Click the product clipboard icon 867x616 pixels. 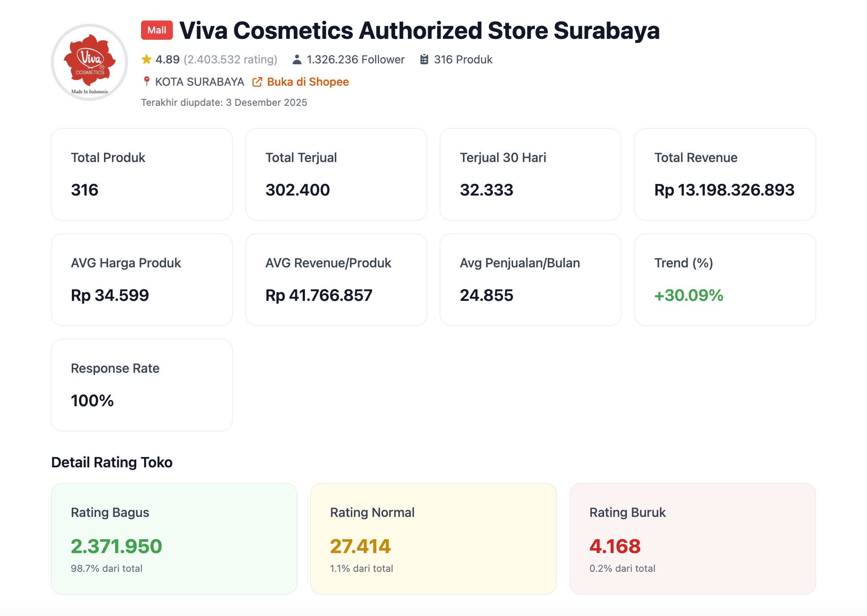[424, 59]
